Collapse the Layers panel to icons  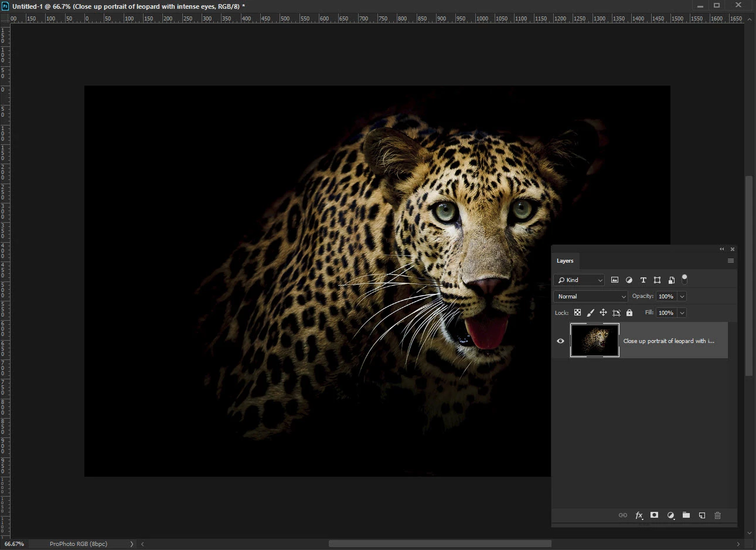[x=722, y=249]
